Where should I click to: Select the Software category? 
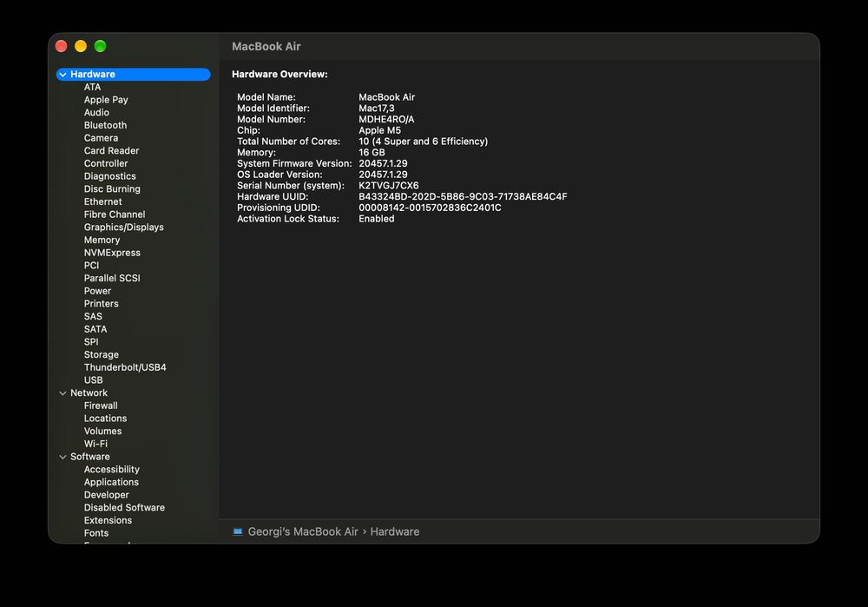pyautogui.click(x=89, y=457)
